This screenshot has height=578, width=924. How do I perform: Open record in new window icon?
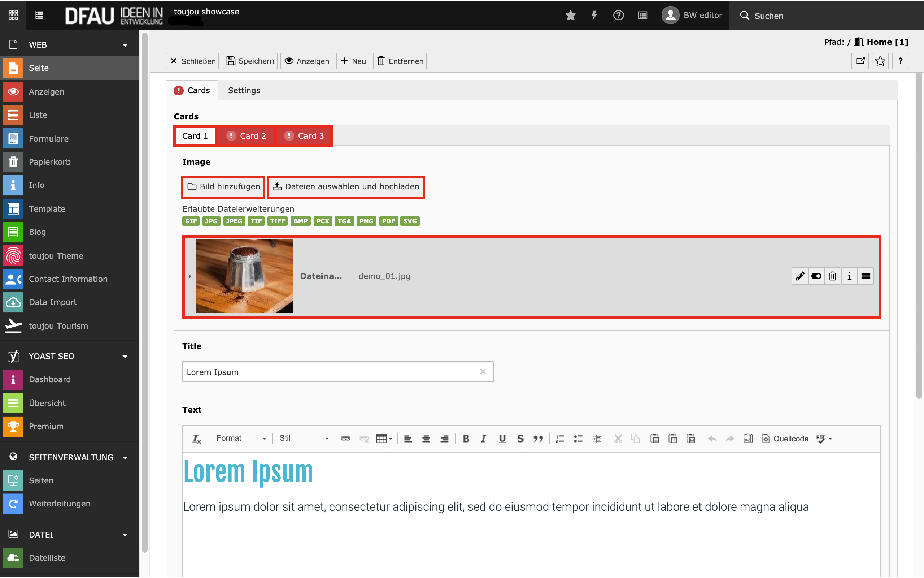coord(860,61)
